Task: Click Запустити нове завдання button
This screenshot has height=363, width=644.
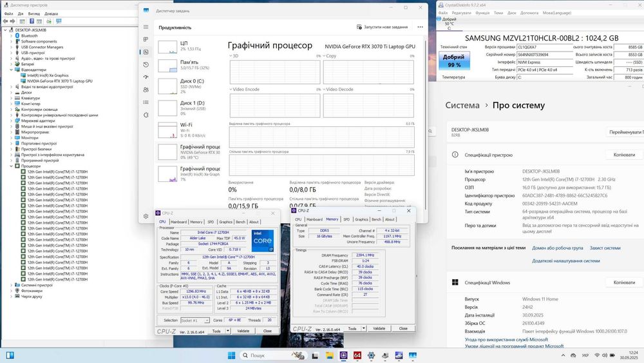Action: [x=383, y=27]
